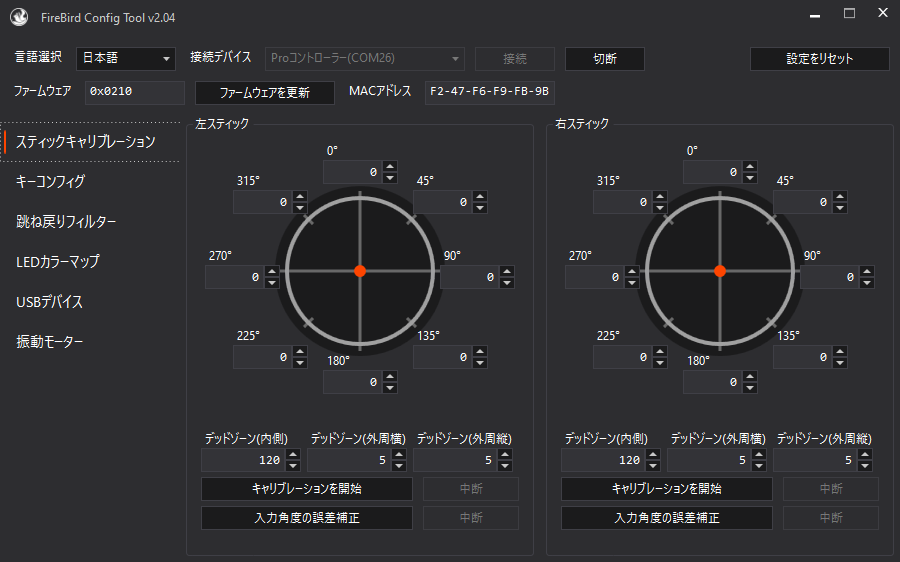Select the MACアドレス field
The image size is (900, 562).
pos(490,92)
